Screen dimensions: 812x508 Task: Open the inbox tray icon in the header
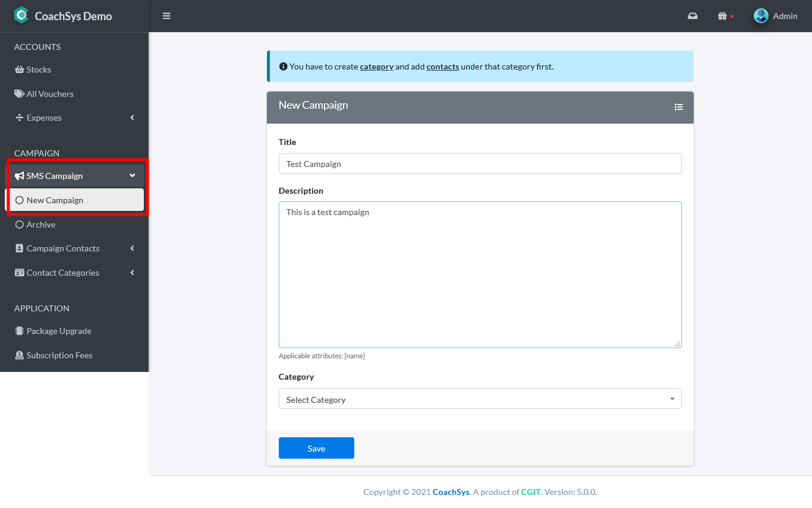point(693,16)
